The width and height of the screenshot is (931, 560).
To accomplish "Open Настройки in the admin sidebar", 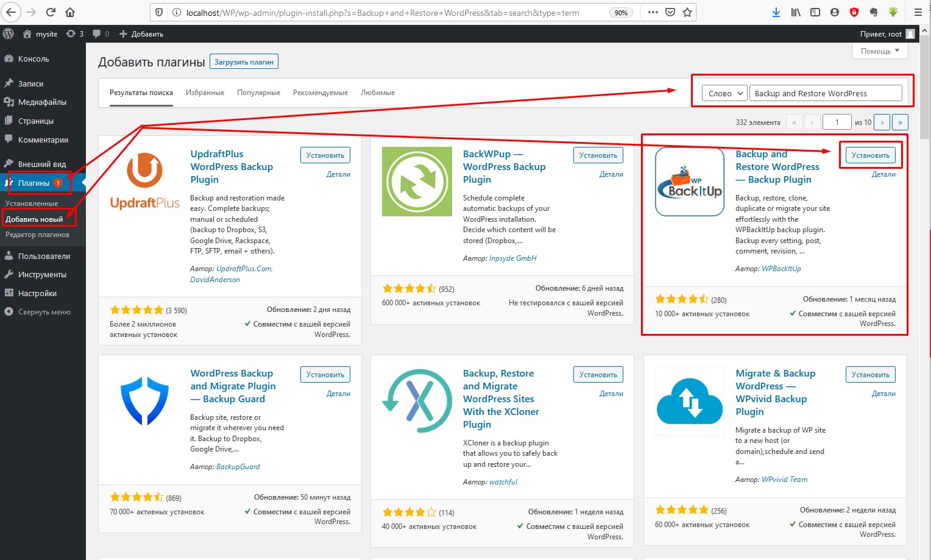I will point(37,293).
